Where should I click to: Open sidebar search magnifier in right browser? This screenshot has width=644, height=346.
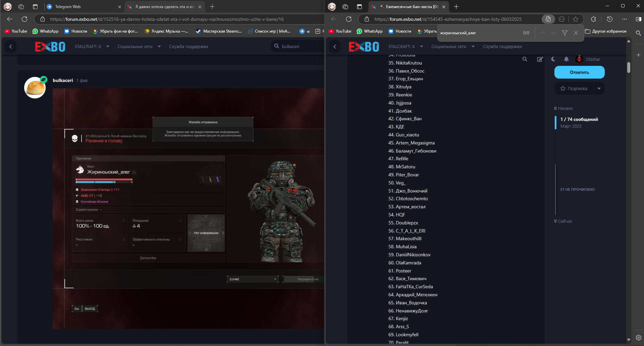coord(638,33)
